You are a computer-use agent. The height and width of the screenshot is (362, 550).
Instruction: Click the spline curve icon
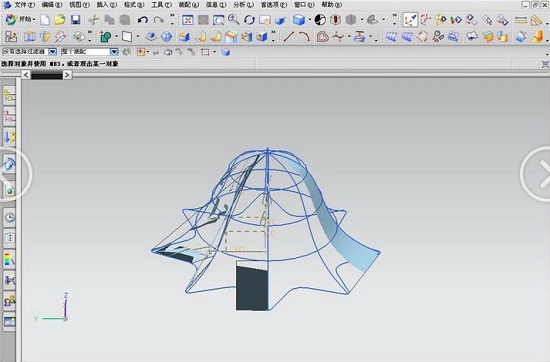pos(338,36)
